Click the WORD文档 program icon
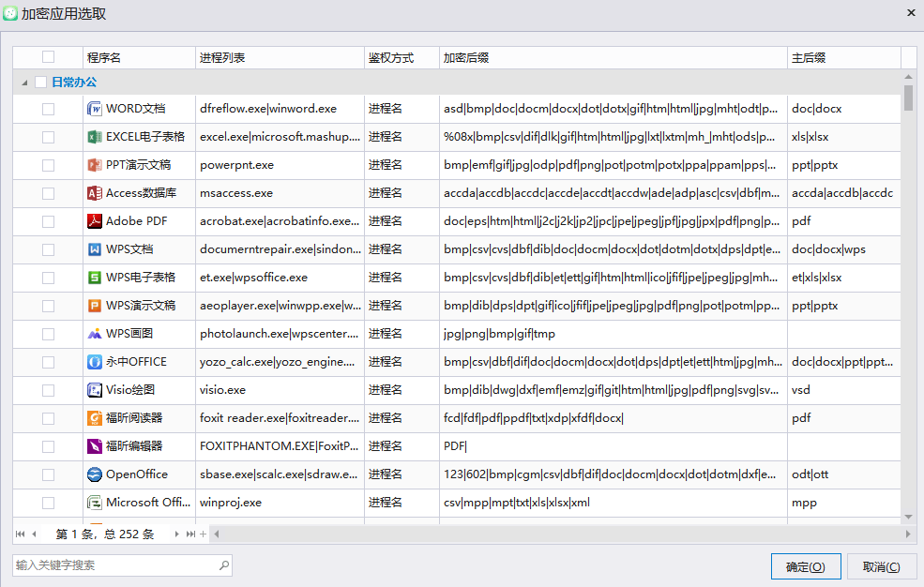Viewport: 924px width, 587px height. (95, 109)
